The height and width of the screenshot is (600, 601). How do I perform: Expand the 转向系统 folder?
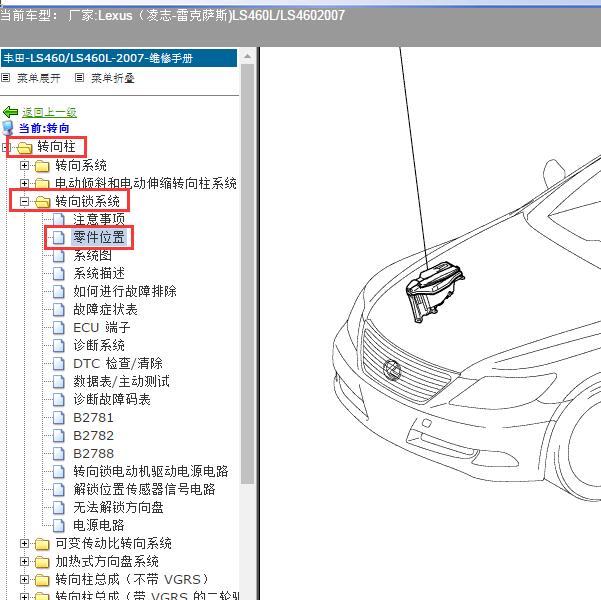24,165
